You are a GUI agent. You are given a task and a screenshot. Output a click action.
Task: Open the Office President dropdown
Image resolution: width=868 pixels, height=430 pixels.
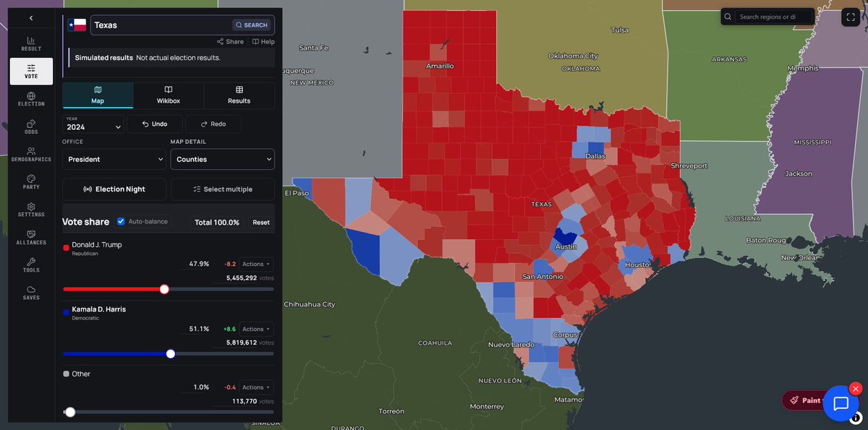point(114,159)
